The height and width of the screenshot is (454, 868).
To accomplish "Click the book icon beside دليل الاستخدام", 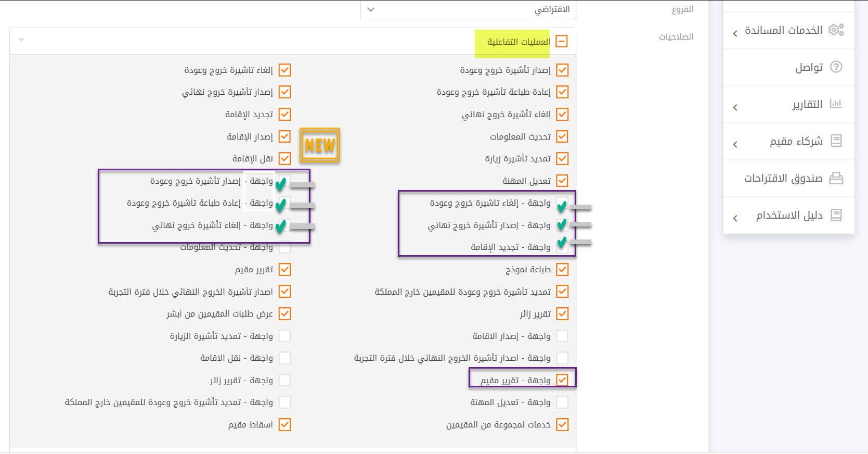I will coord(836,215).
